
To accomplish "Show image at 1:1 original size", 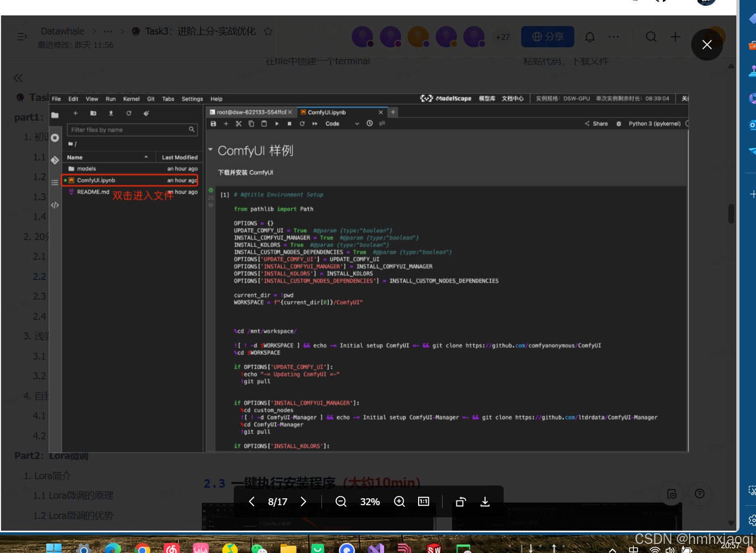I will point(423,501).
